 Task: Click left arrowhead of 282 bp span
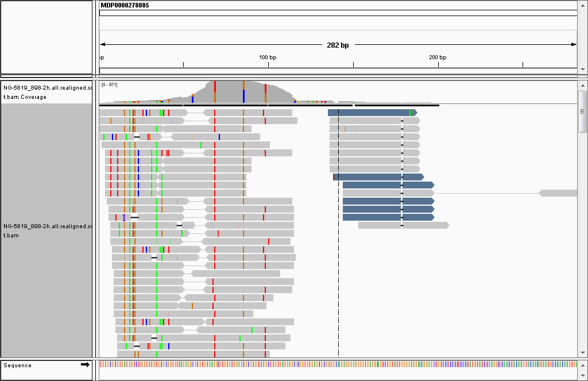pos(103,45)
